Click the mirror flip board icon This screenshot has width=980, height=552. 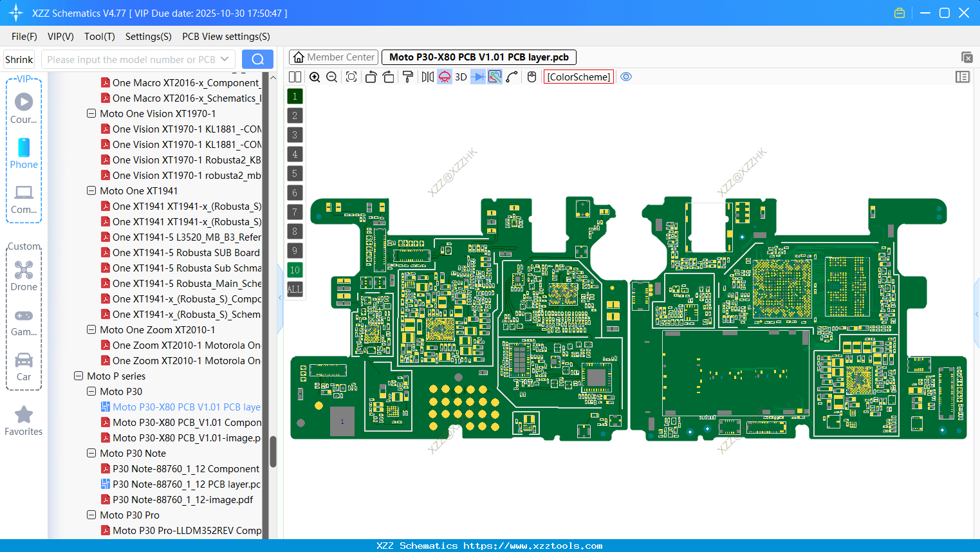click(x=427, y=77)
